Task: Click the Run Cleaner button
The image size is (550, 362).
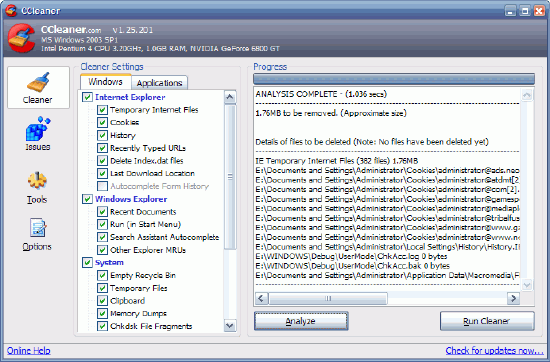Action: tap(487, 321)
